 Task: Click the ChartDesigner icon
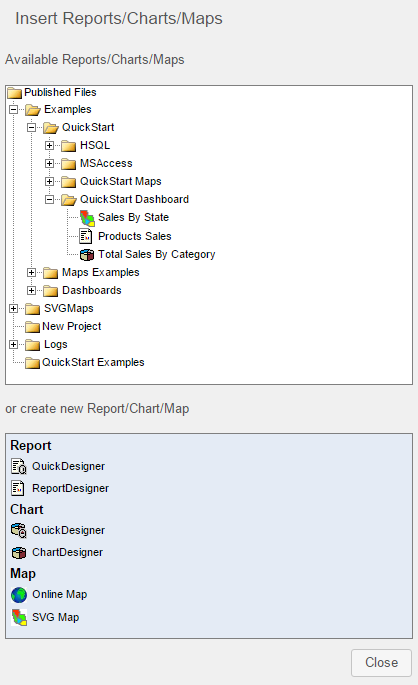pos(19,553)
